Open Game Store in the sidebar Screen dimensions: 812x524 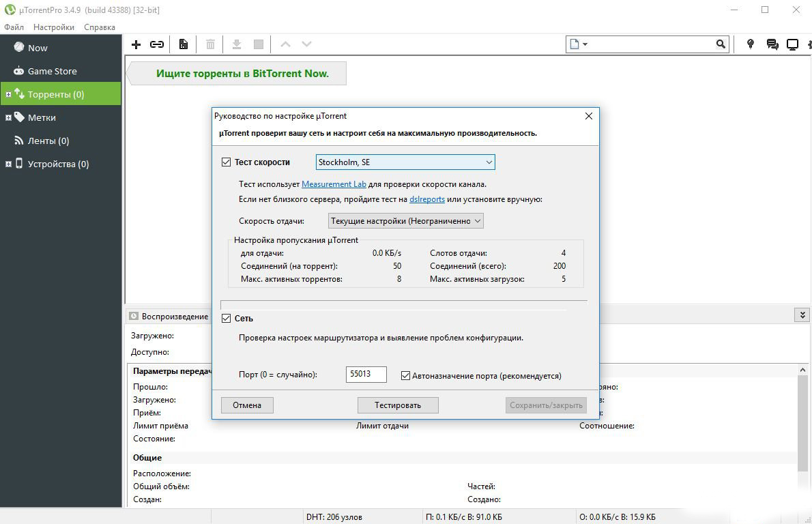(x=61, y=71)
